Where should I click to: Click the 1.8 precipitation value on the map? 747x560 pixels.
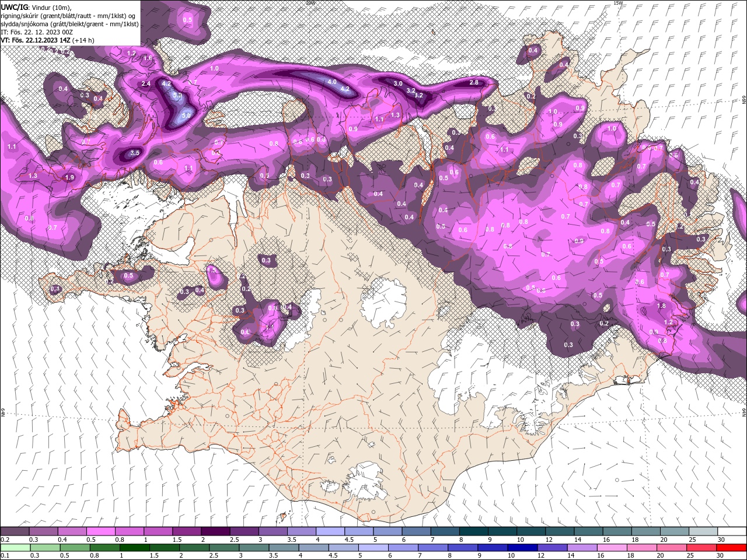(x=662, y=306)
